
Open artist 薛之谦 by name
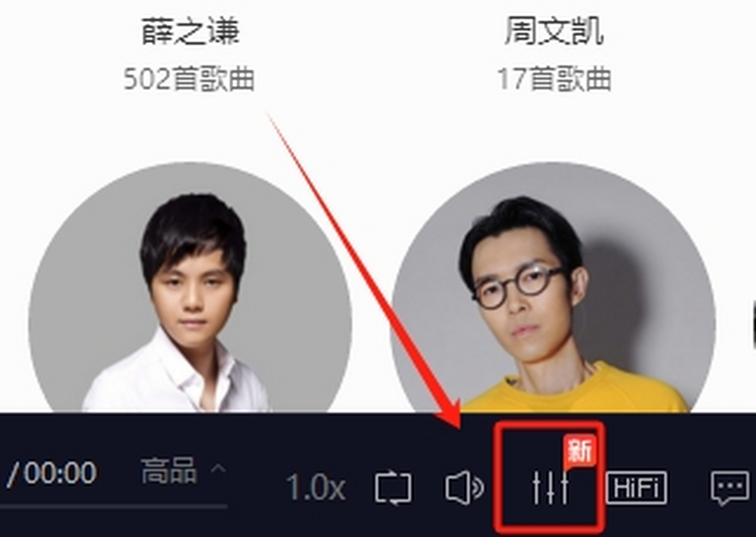190,31
